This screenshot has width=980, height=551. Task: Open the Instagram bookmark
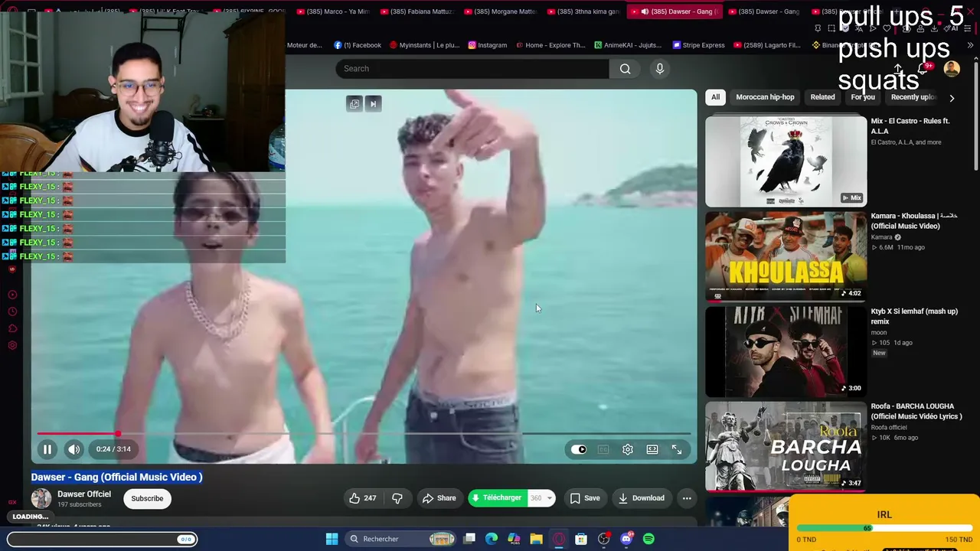point(488,45)
